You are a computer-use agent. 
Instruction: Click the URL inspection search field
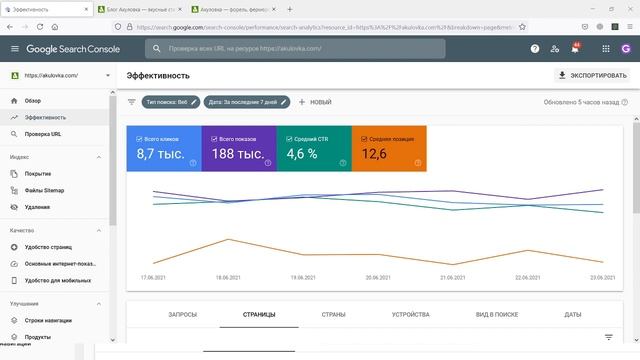point(296,49)
